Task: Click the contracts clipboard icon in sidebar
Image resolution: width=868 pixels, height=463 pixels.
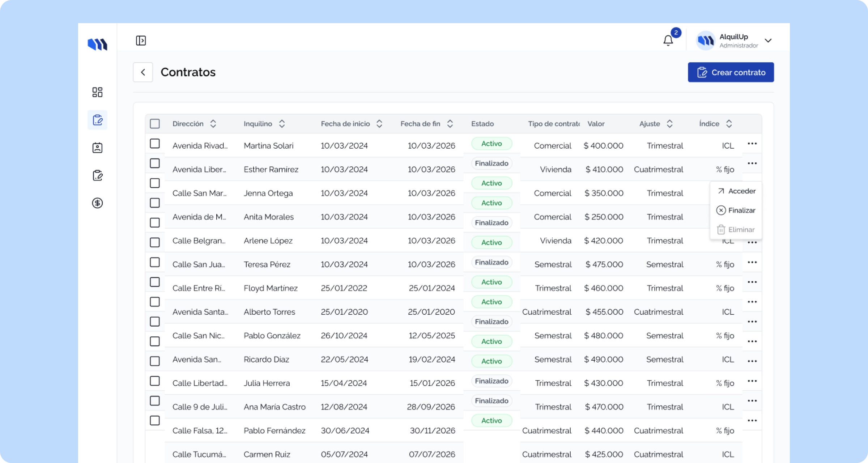Action: (x=97, y=120)
